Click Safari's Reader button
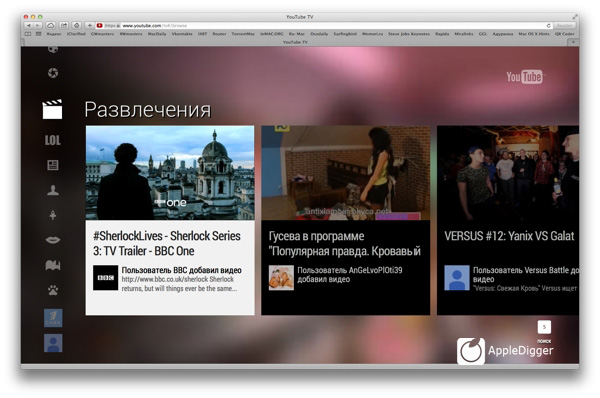 tap(564, 26)
